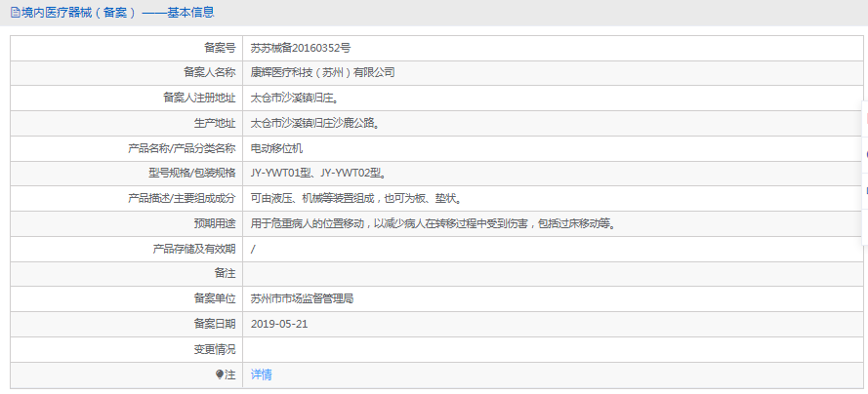Click the product name 电动移位机

click(x=276, y=148)
